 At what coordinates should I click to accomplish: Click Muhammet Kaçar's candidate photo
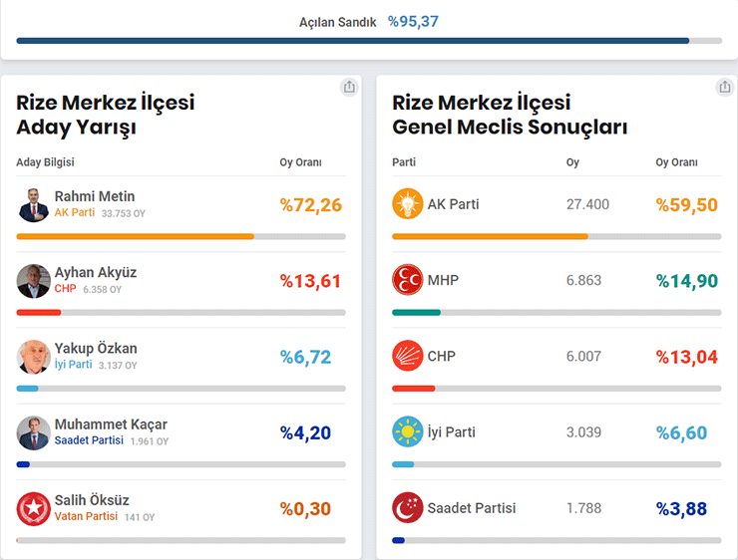(33, 432)
